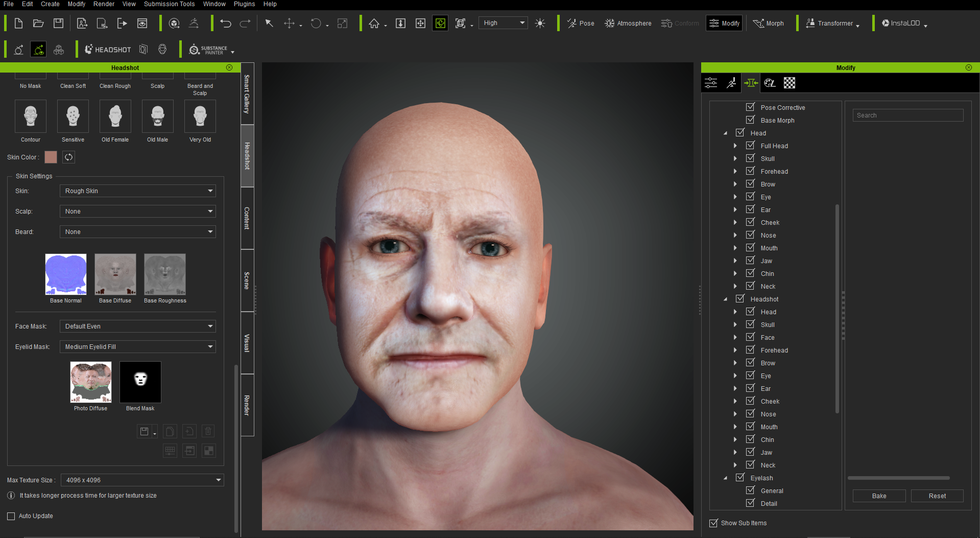This screenshot has width=980, height=538.
Task: Open the Skin Color swatch
Action: [51, 157]
